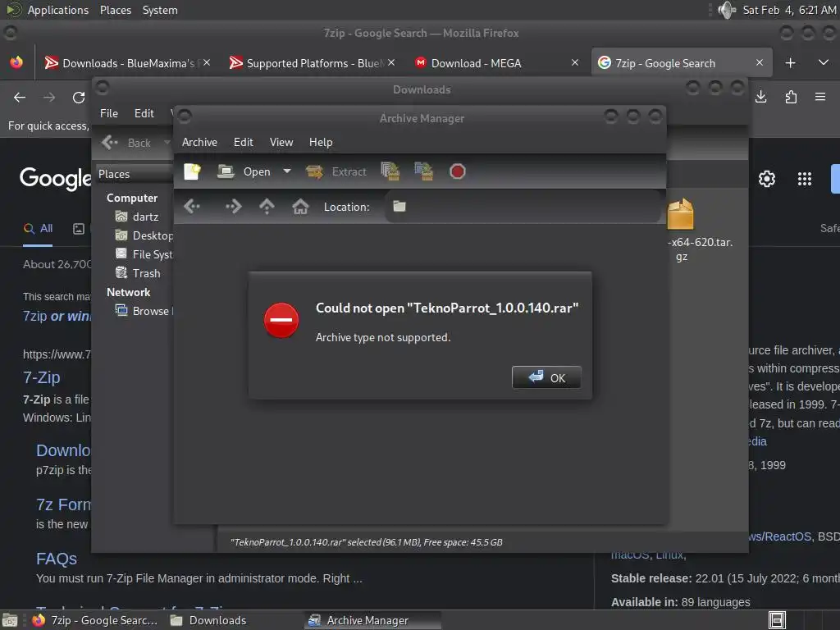Image resolution: width=840 pixels, height=630 pixels.
Task: Open File menu in Downloads window
Action: point(109,113)
